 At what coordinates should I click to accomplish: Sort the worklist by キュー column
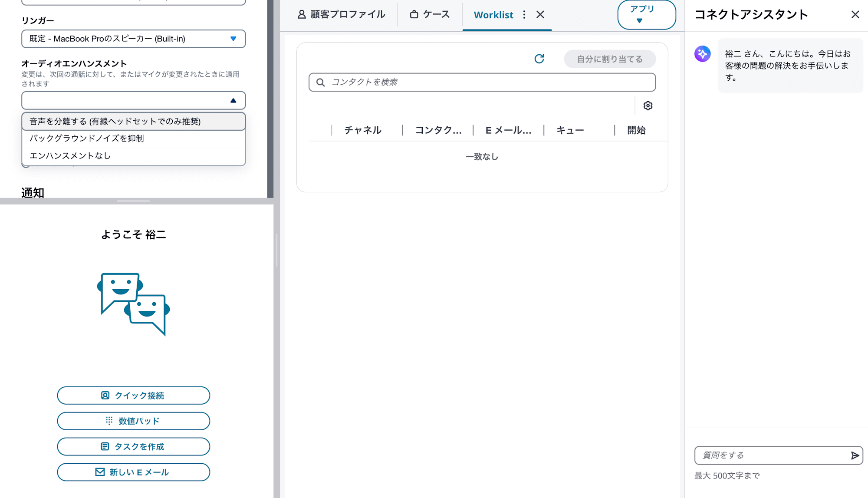coord(569,130)
